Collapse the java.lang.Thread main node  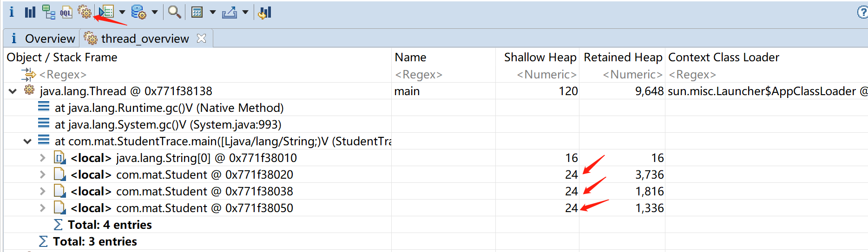(x=13, y=91)
